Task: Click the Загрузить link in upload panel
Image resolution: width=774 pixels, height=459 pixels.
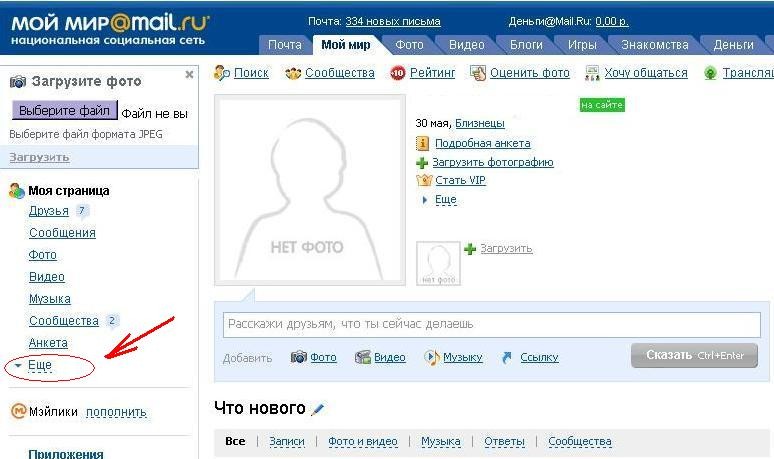Action: pos(39,157)
